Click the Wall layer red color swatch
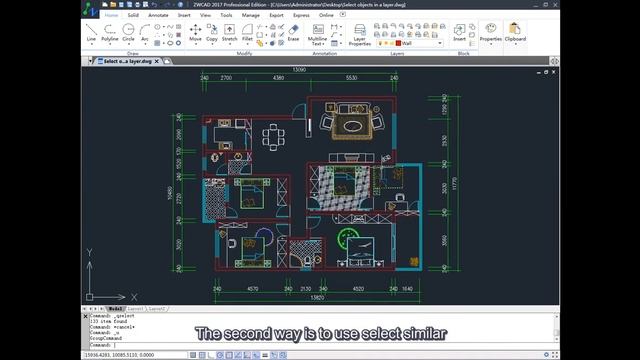The image size is (640, 360). coord(398,43)
